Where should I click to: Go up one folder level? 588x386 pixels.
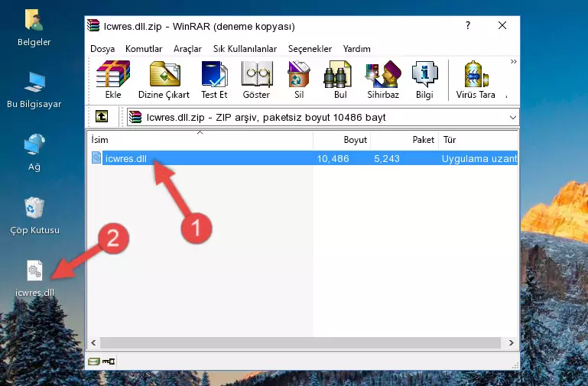pos(102,116)
